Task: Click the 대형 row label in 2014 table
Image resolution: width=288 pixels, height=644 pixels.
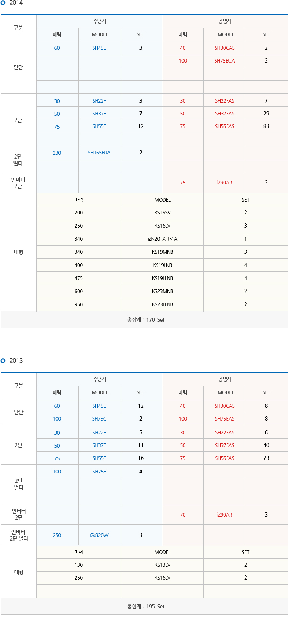Action: pyautogui.click(x=18, y=252)
